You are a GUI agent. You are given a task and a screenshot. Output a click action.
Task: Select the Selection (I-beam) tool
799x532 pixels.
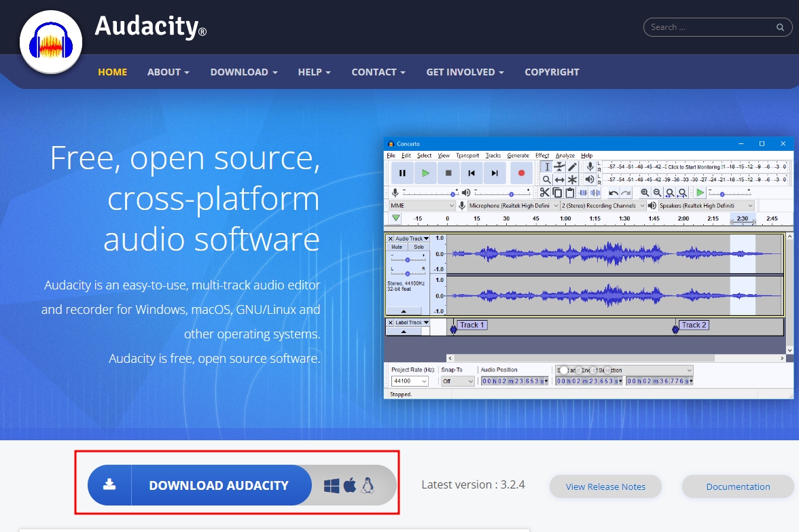click(x=547, y=166)
